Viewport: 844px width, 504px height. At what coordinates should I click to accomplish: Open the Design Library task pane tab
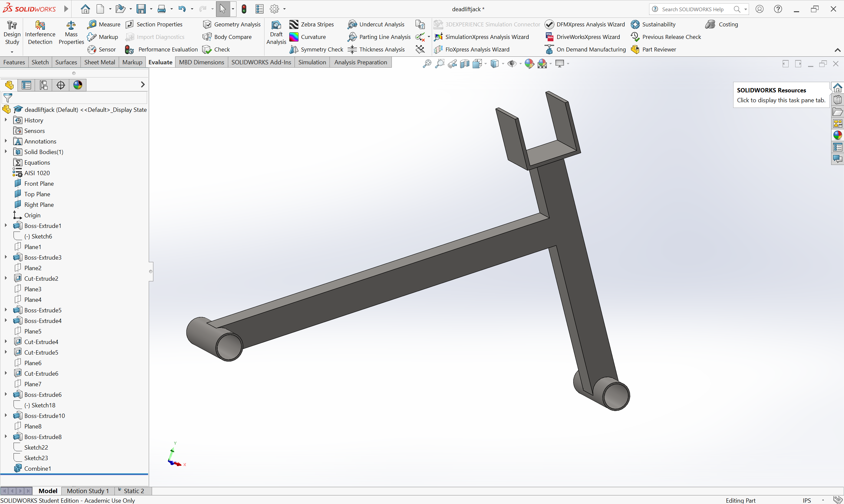tap(837, 100)
